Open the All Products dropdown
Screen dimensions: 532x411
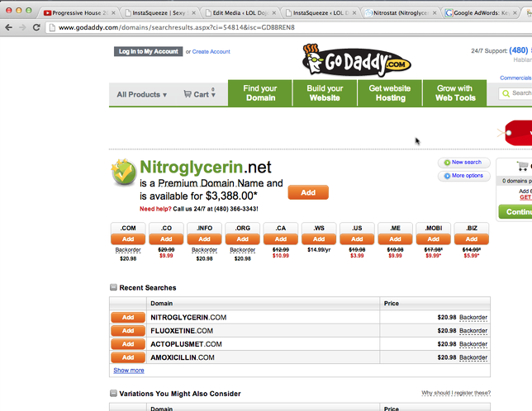[141, 94]
